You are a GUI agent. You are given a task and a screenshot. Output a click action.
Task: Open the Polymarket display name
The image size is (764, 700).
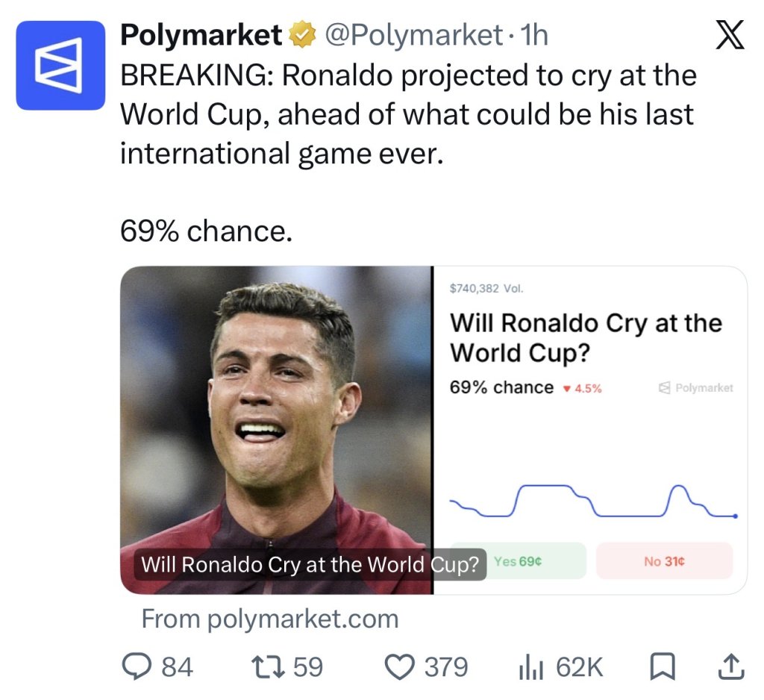click(x=201, y=35)
